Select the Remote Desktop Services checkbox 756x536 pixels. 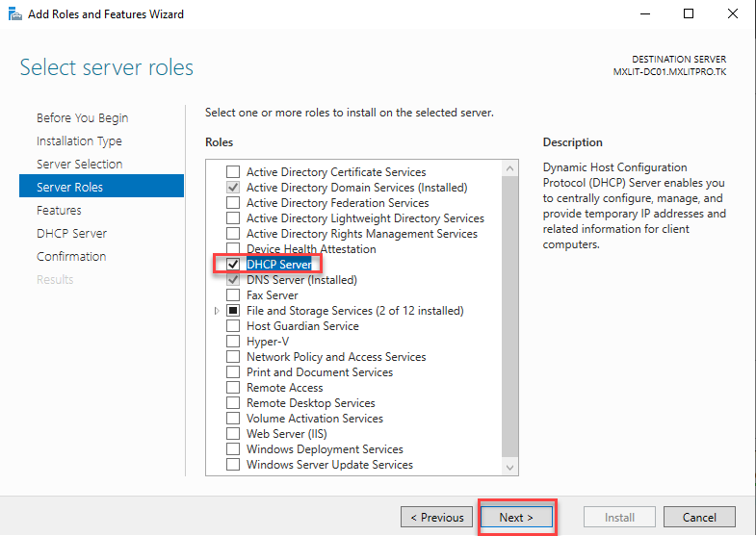click(x=232, y=403)
